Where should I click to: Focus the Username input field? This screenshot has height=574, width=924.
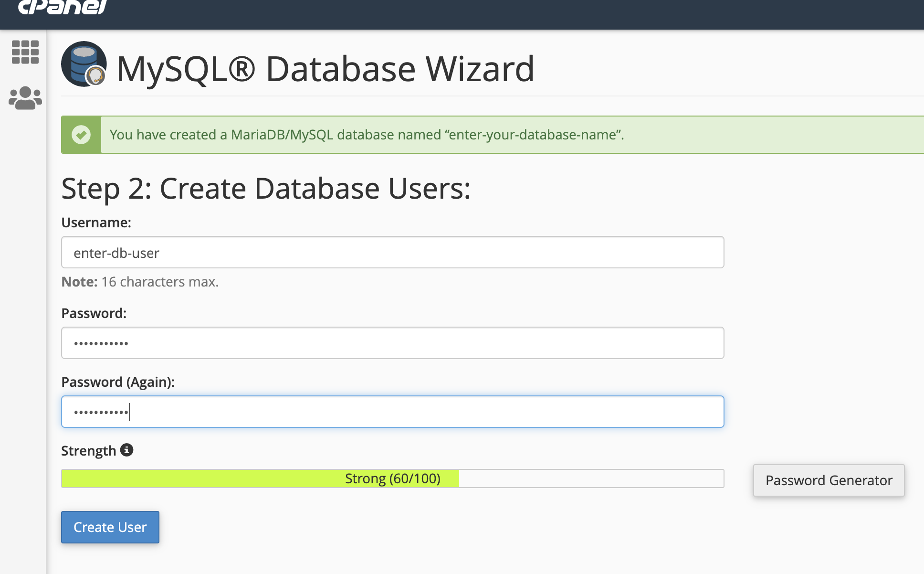point(392,252)
